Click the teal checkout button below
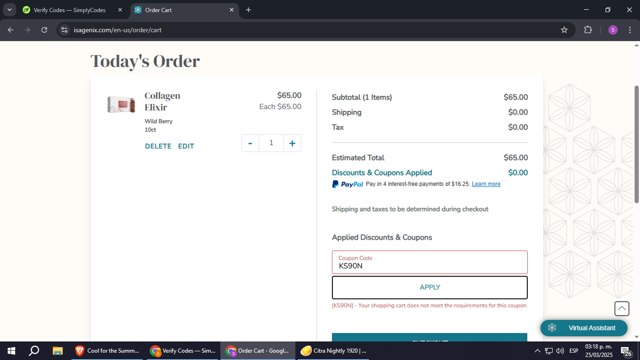Image resolution: width=640 pixels, height=360 pixels. pos(429,338)
